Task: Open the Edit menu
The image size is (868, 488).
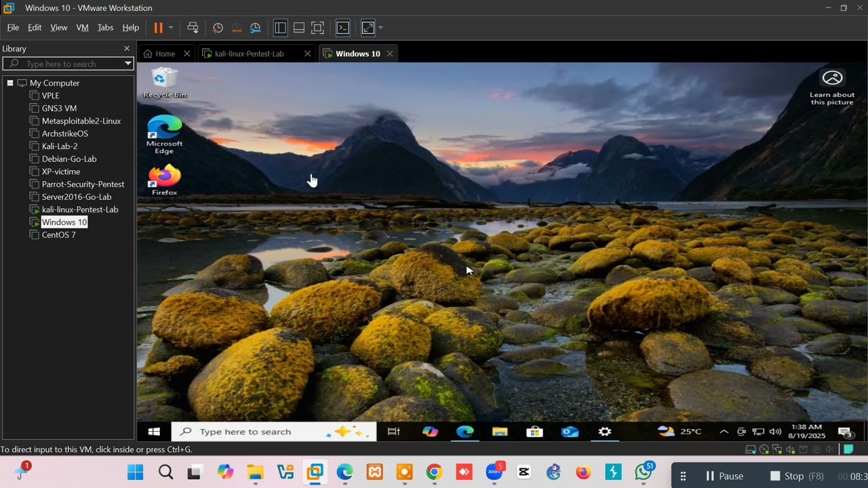Action: [x=35, y=28]
